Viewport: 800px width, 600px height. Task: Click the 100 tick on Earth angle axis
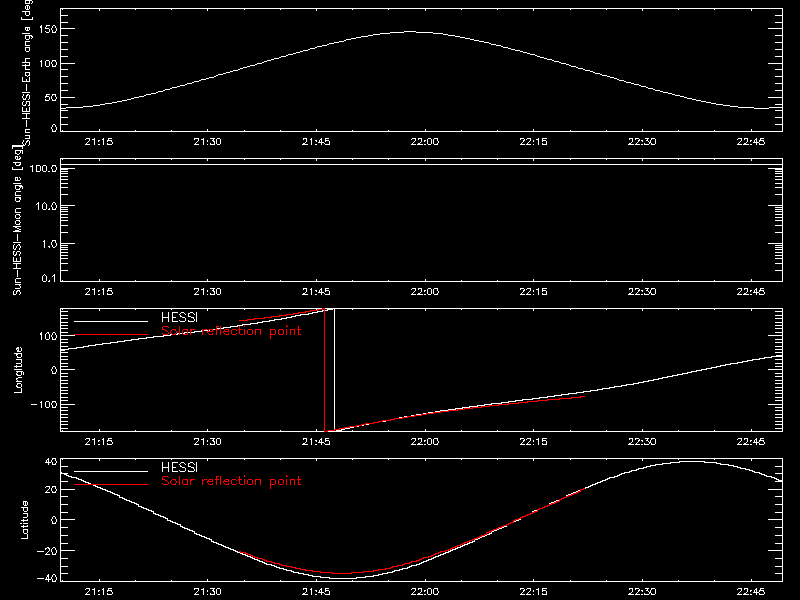click(x=49, y=63)
